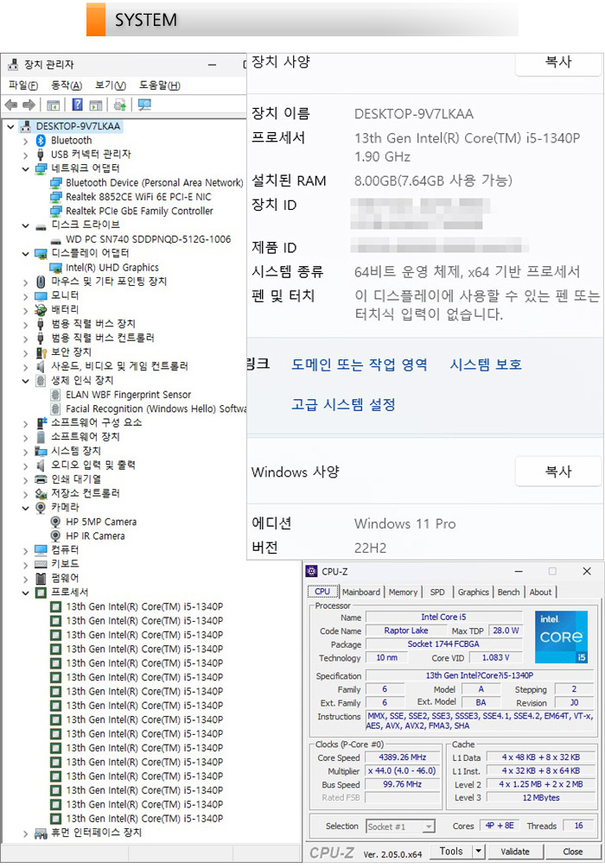This screenshot has width=605, height=868.
Task: Expand the 모니터 category
Action: 25,296
